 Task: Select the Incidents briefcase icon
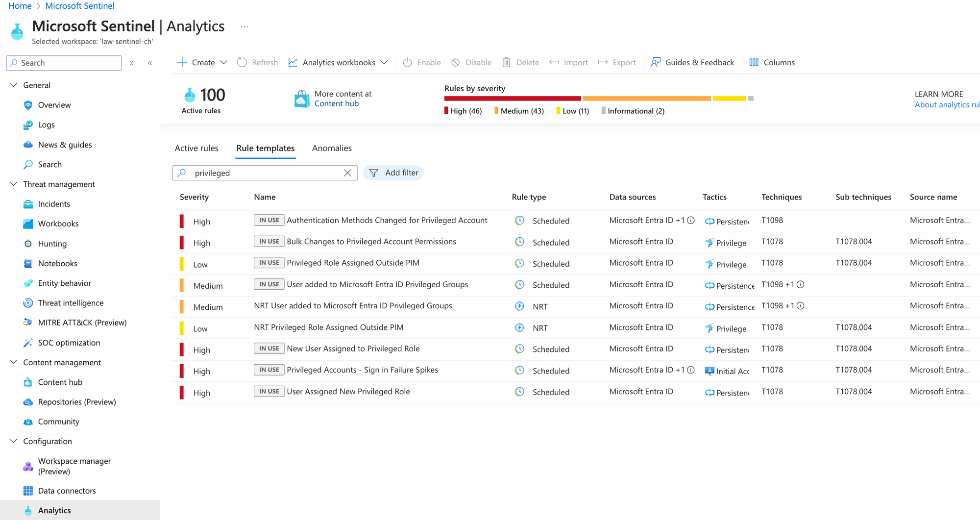[28, 204]
